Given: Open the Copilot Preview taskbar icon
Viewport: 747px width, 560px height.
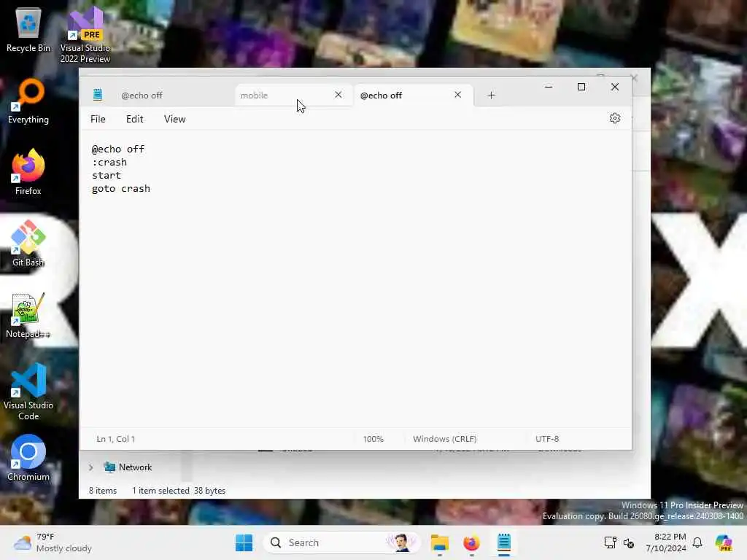Looking at the screenshot, I should [x=723, y=542].
